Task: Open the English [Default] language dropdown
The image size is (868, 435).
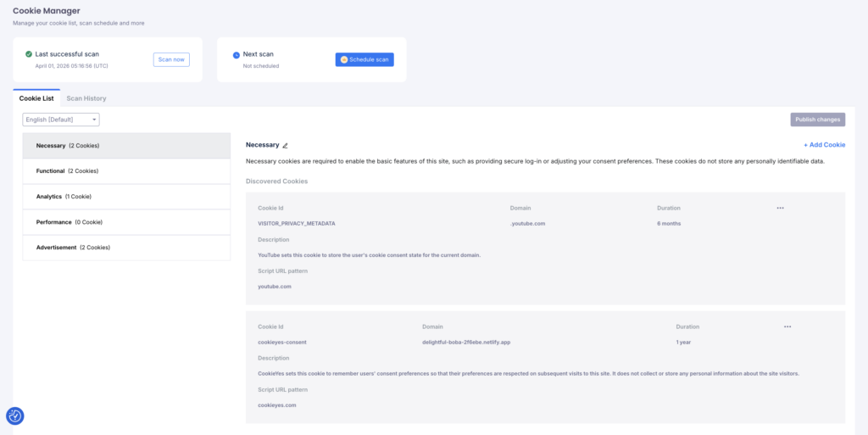Action: (61, 120)
